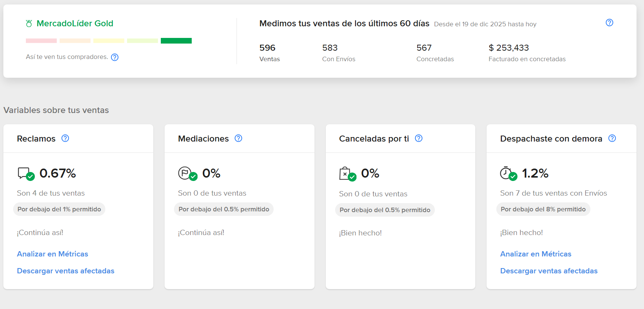Click 'Descargar ventas afectadas' under Despachaste con demora
This screenshot has width=644, height=309.
(x=549, y=271)
